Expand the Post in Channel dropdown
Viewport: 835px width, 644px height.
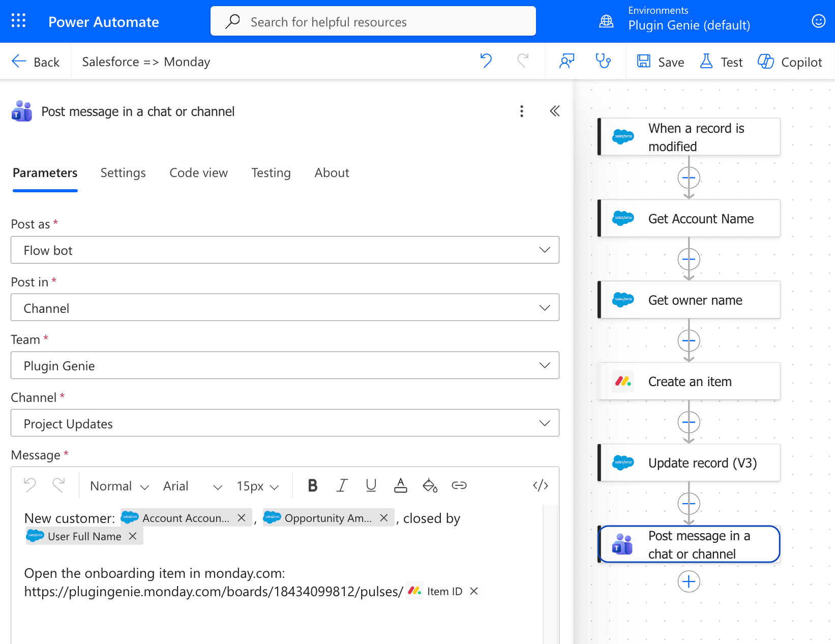tap(285, 307)
